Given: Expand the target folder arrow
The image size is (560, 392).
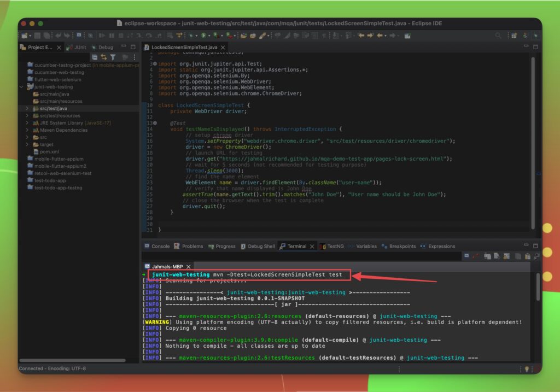Looking at the screenshot, I should (27, 144).
